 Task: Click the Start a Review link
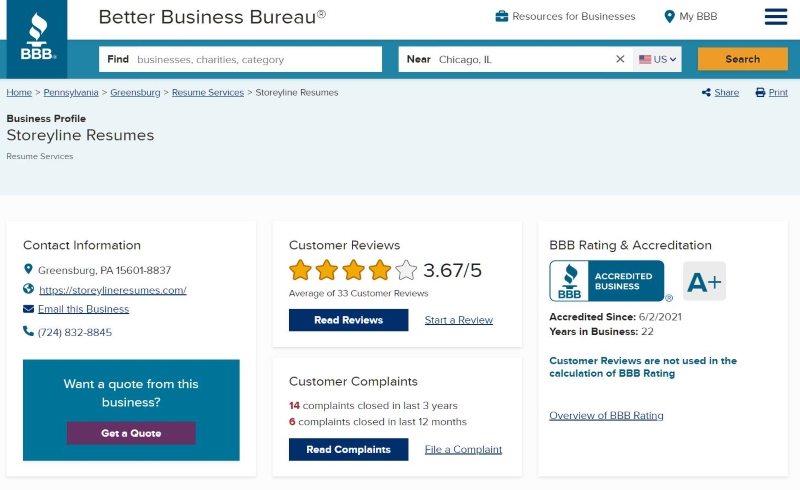pos(459,320)
